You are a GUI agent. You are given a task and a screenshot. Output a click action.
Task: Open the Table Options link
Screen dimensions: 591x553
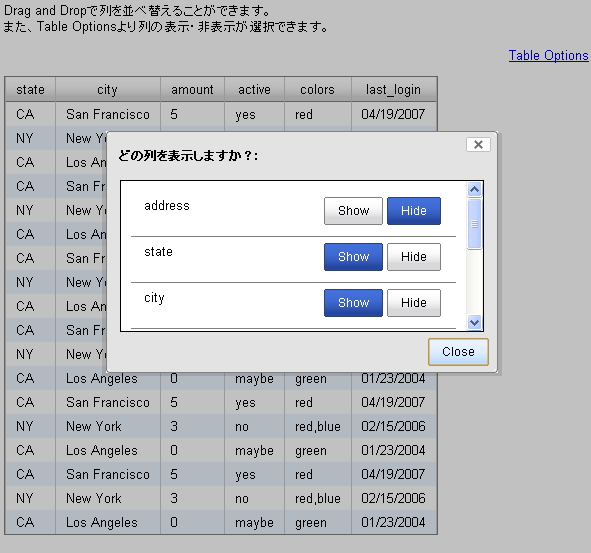[x=548, y=55]
